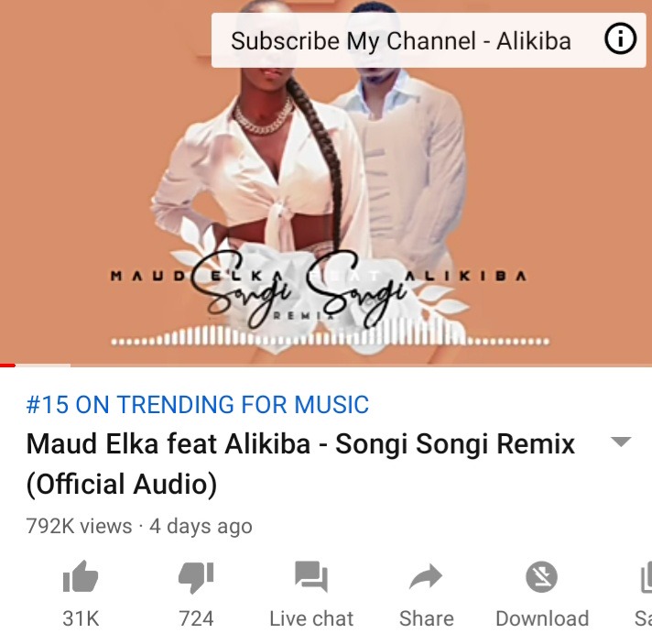
Task: Tap the Live chat label
Action: tap(311, 618)
